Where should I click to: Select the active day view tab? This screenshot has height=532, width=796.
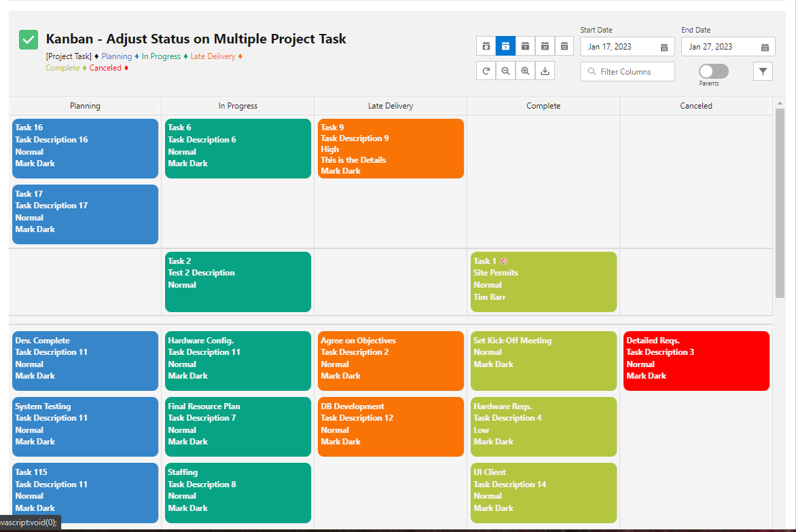tap(505, 45)
